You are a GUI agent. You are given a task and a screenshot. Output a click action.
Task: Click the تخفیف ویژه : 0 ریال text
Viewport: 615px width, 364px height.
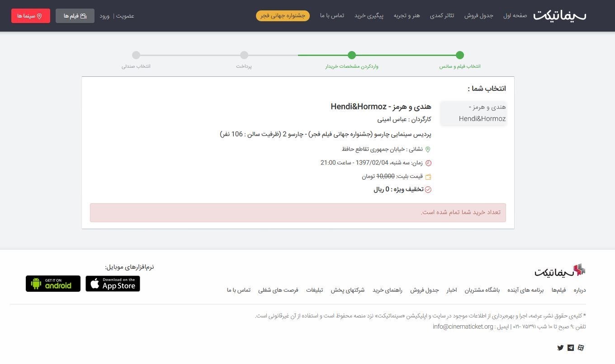tap(398, 190)
